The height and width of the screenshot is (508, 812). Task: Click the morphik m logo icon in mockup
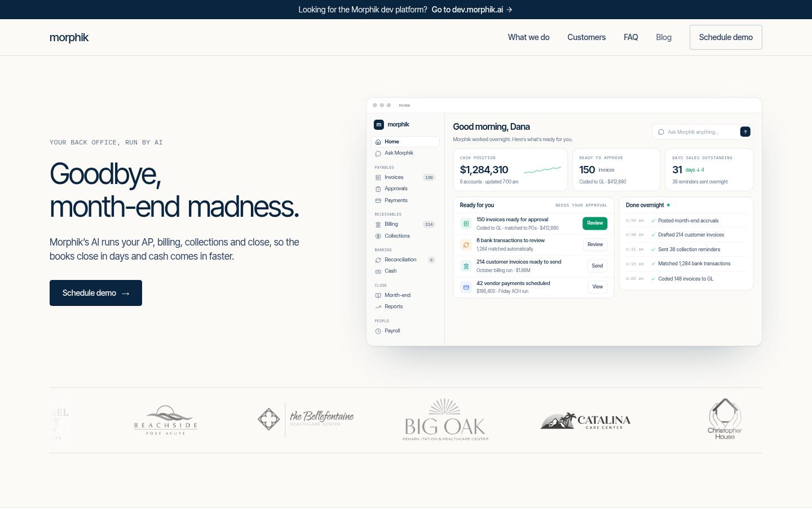(379, 124)
